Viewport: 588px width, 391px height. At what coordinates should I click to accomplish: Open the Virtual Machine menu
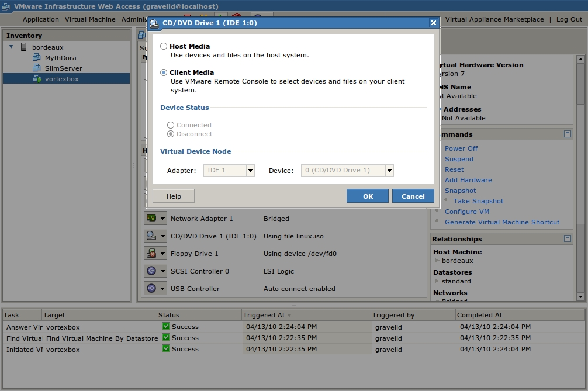point(90,19)
